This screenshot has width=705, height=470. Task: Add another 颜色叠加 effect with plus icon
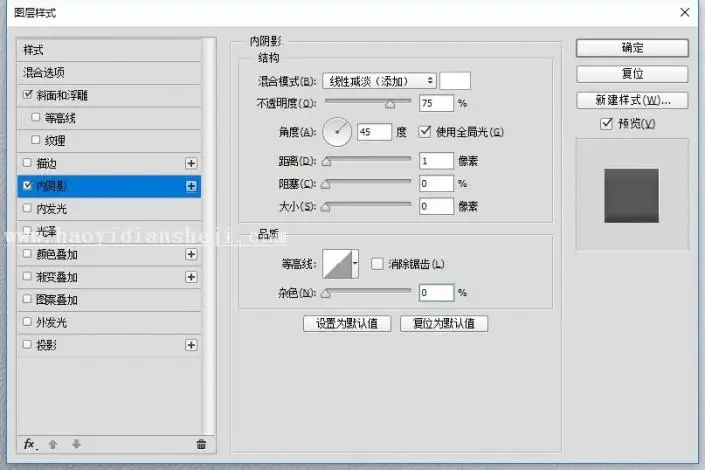point(191,254)
